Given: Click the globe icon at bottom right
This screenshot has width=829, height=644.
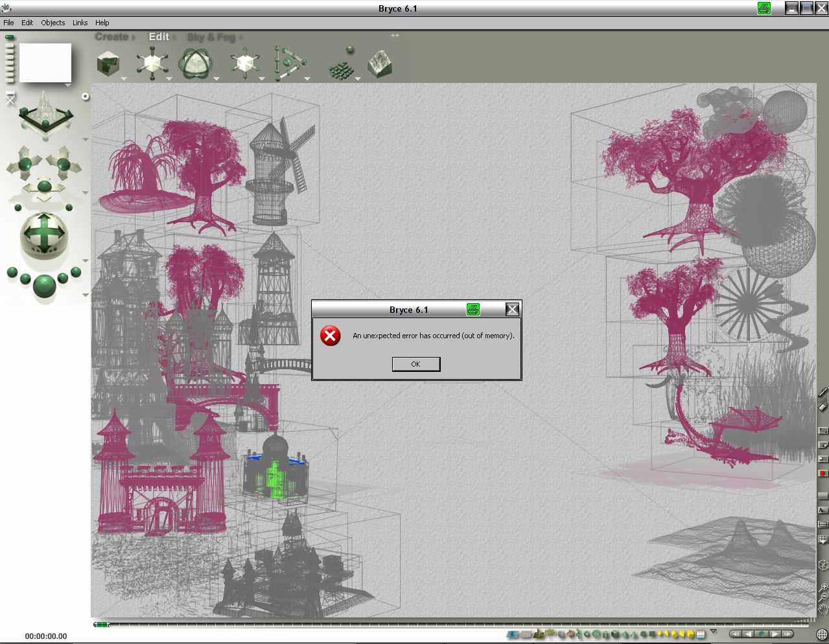Looking at the screenshot, I should point(822,634).
